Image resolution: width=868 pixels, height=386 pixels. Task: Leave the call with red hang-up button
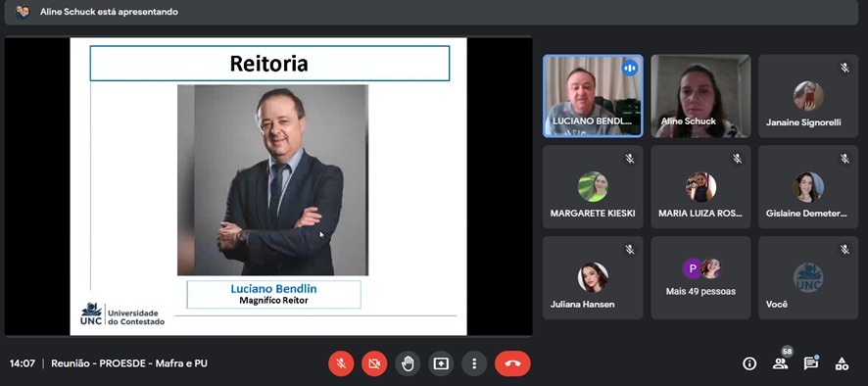point(512,363)
